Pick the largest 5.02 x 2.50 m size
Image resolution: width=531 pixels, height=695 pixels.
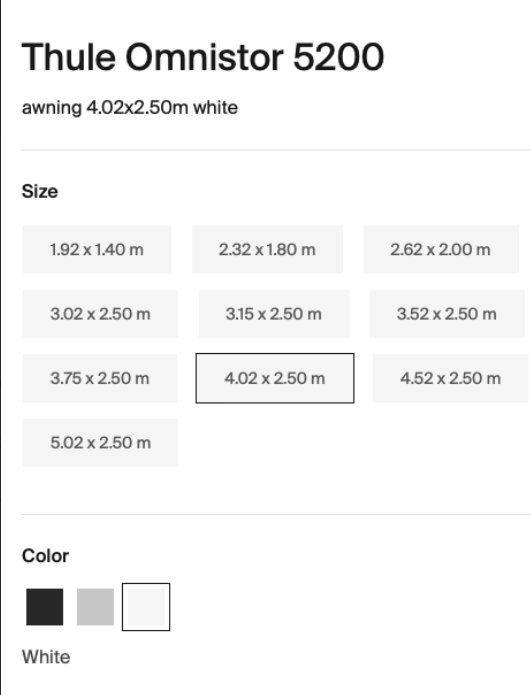pyautogui.click(x=100, y=442)
